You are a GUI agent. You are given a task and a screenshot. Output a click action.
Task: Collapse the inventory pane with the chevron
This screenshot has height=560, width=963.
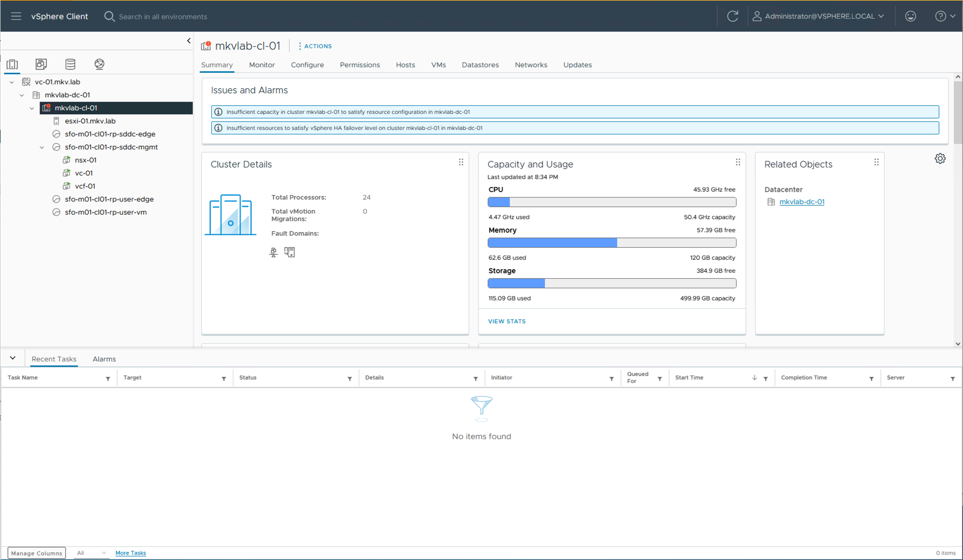coord(189,41)
